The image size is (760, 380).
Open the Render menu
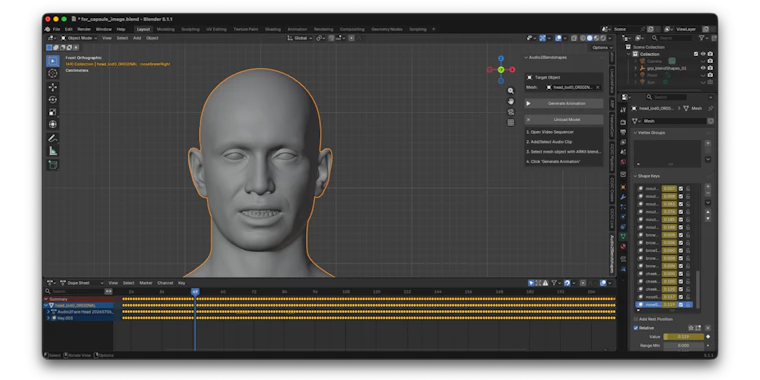[84, 29]
